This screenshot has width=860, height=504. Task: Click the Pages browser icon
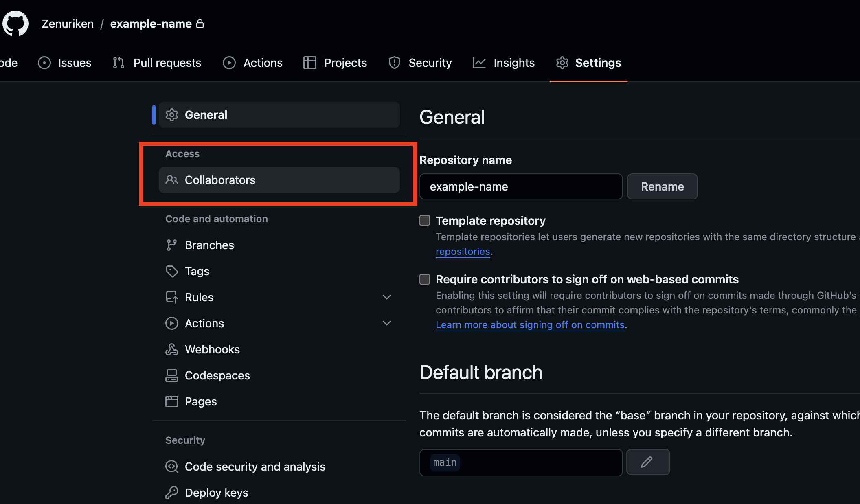[x=172, y=401]
